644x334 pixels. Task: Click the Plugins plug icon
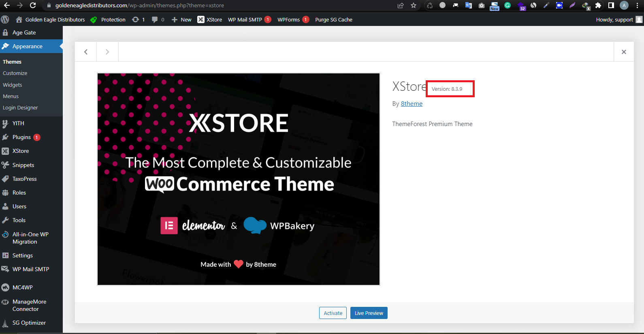pyautogui.click(x=5, y=137)
